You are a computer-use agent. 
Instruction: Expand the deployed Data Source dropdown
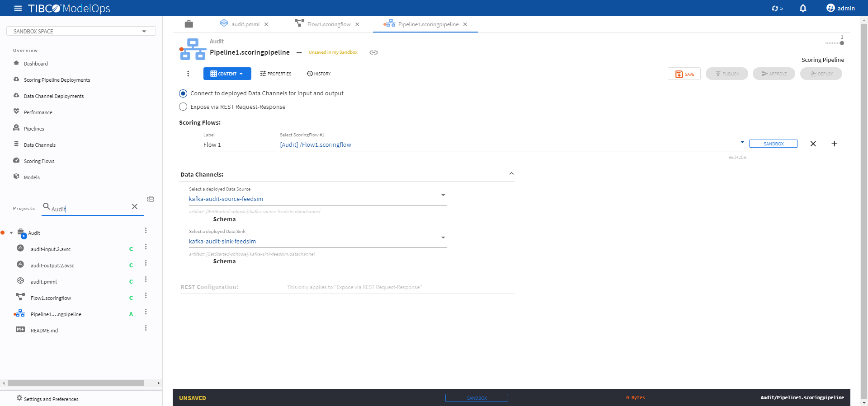click(x=443, y=195)
